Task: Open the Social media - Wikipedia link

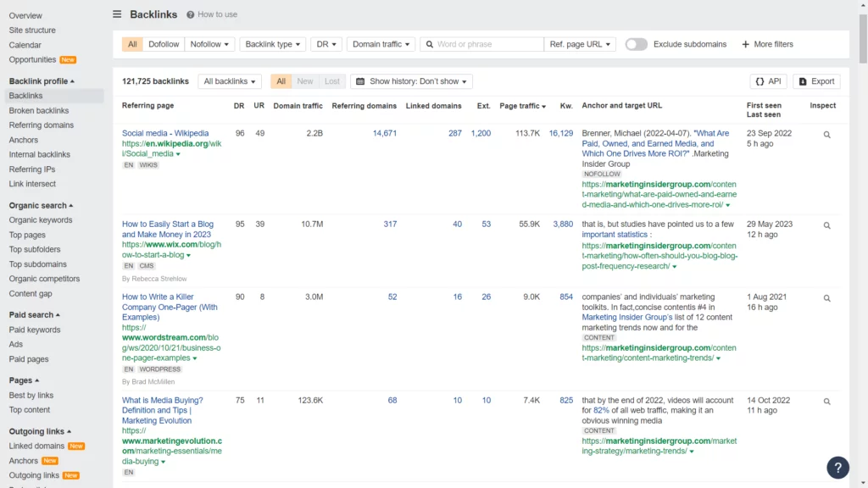Action: point(165,133)
